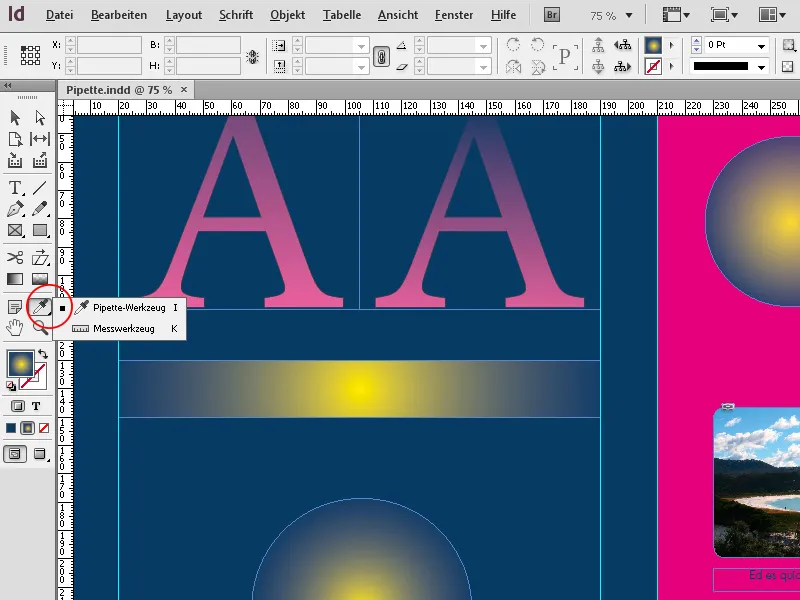Apply gradient button in toolbox
The image size is (800, 600).
[x=28, y=428]
